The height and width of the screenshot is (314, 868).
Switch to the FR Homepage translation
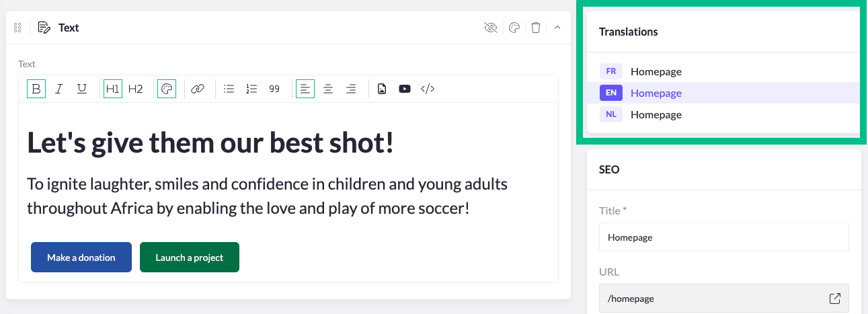point(656,71)
